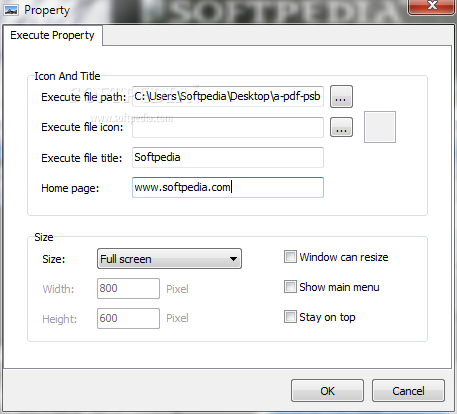Click the "Execute file title:" label
This screenshot has height=414, width=457.
point(82,158)
